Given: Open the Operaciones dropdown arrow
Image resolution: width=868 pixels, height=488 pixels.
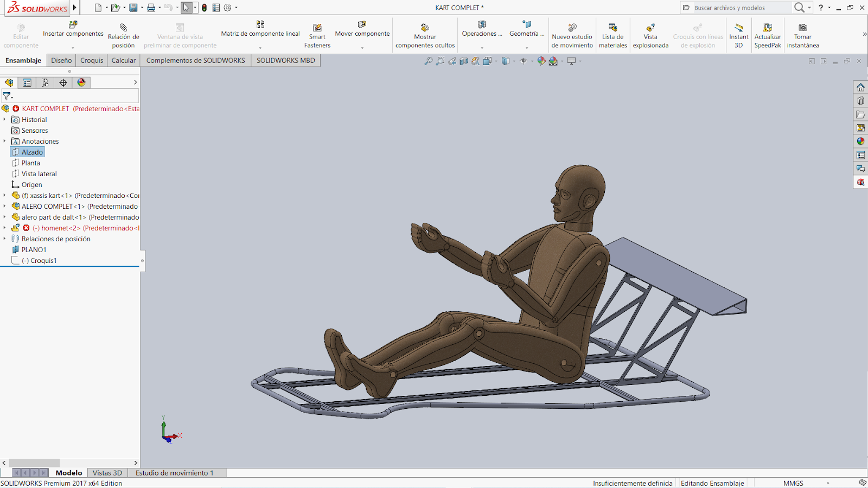Looking at the screenshot, I should pos(482,48).
